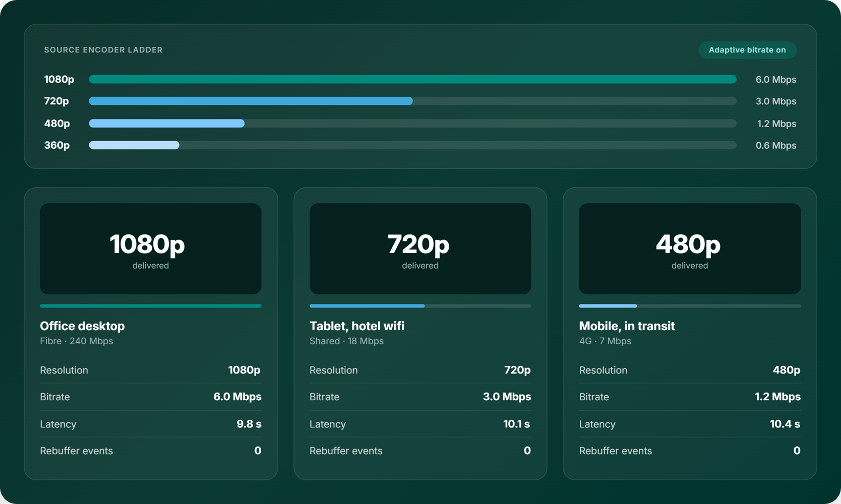
Task: Select the 480p encoder ladder bar
Action: [412, 123]
